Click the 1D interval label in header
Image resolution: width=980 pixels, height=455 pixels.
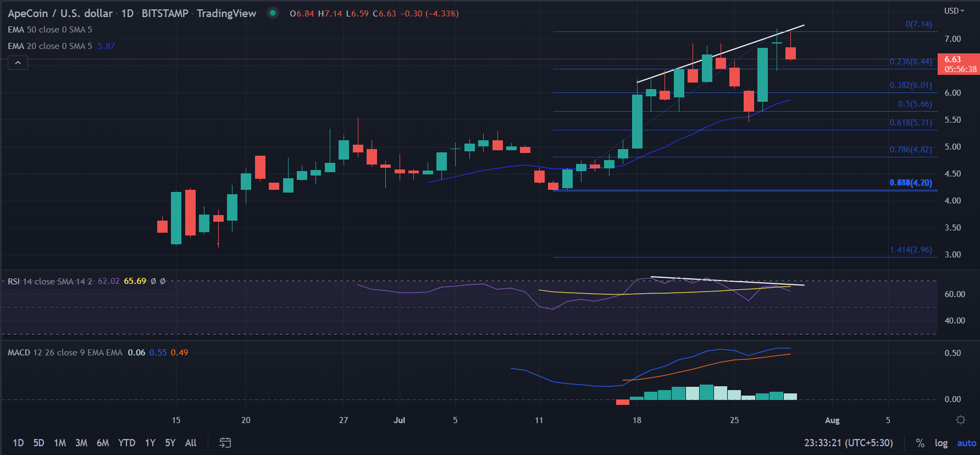(x=128, y=13)
